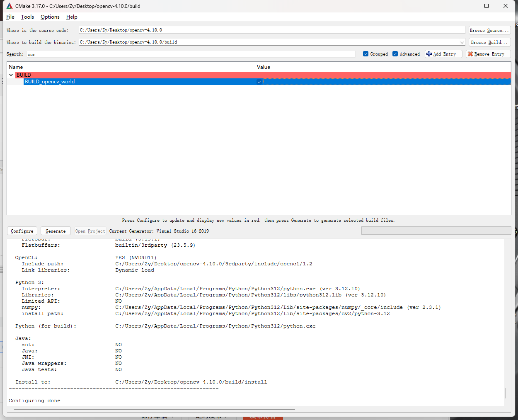Image resolution: width=518 pixels, height=420 pixels.
Task: Click the CMake logo icon in title bar
Action: (x=10, y=6)
